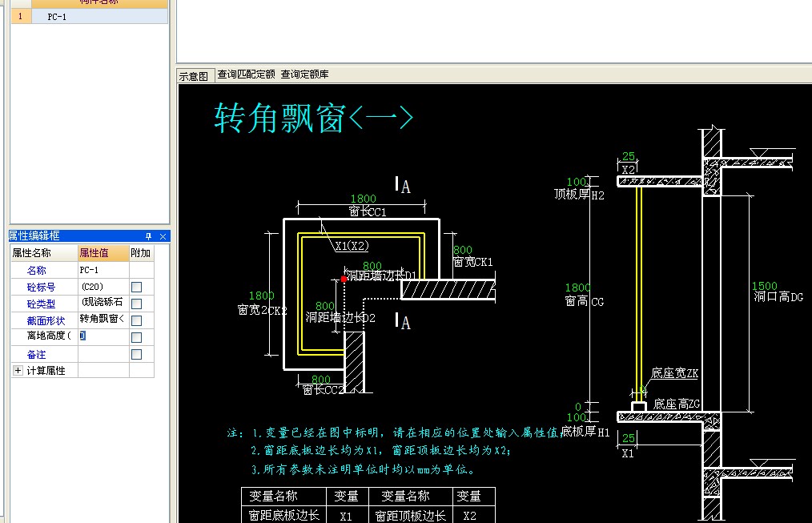Image resolution: width=812 pixels, height=523 pixels.
Task: Close the 属性编辑框 panel
Action: [163, 236]
